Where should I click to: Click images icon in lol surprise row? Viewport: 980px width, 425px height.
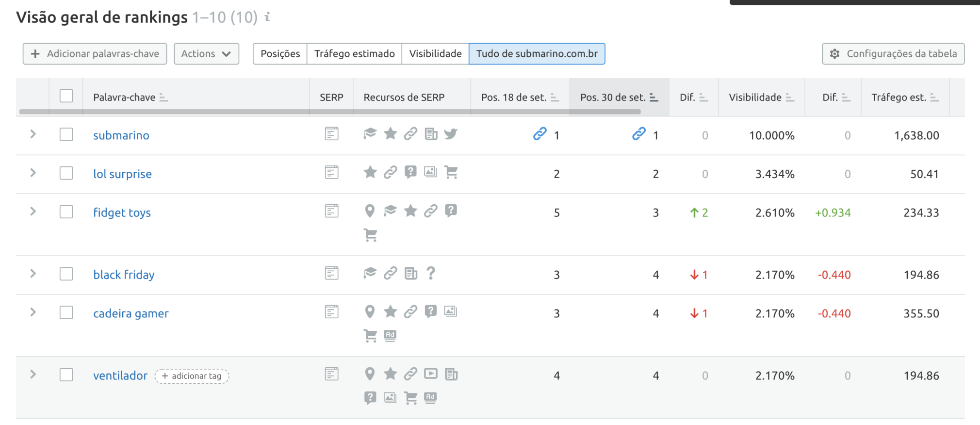[x=430, y=172]
